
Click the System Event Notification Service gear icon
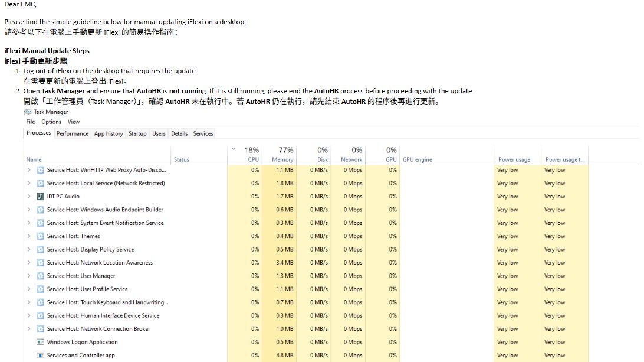tap(40, 223)
